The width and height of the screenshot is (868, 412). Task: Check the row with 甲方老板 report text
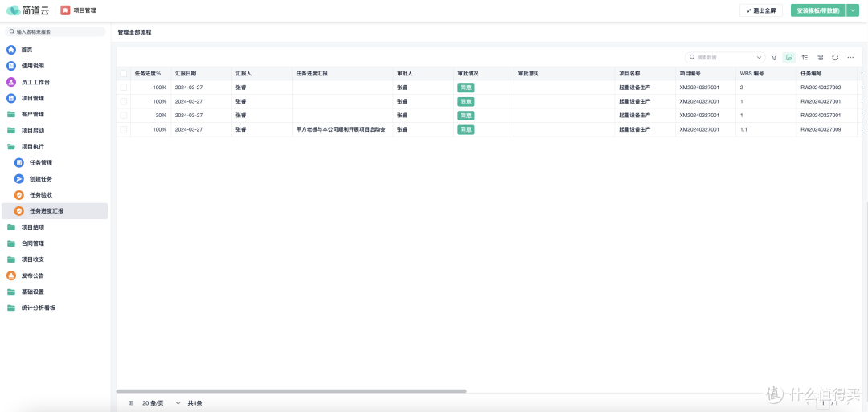click(124, 129)
